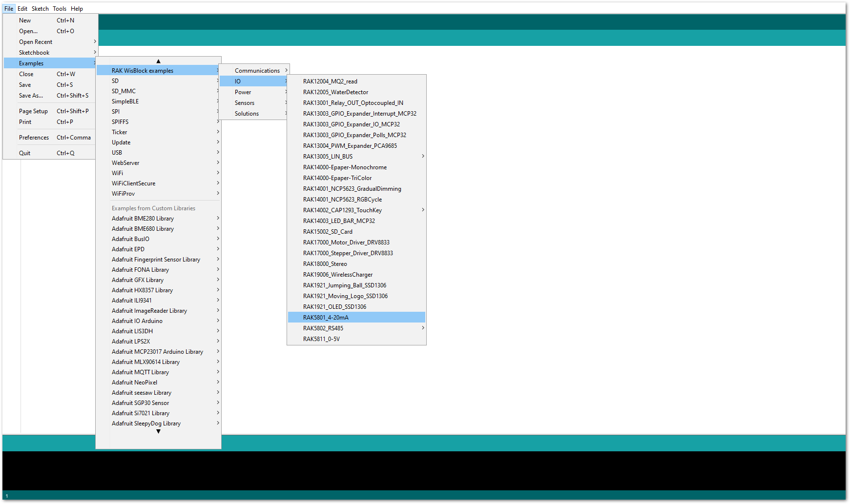Choose Save As... in the File menu

coord(50,96)
